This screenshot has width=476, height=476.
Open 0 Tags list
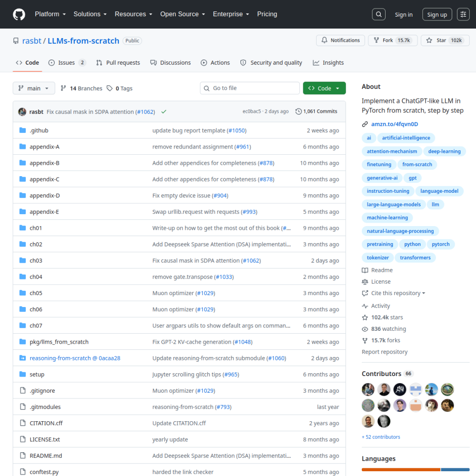(x=119, y=89)
